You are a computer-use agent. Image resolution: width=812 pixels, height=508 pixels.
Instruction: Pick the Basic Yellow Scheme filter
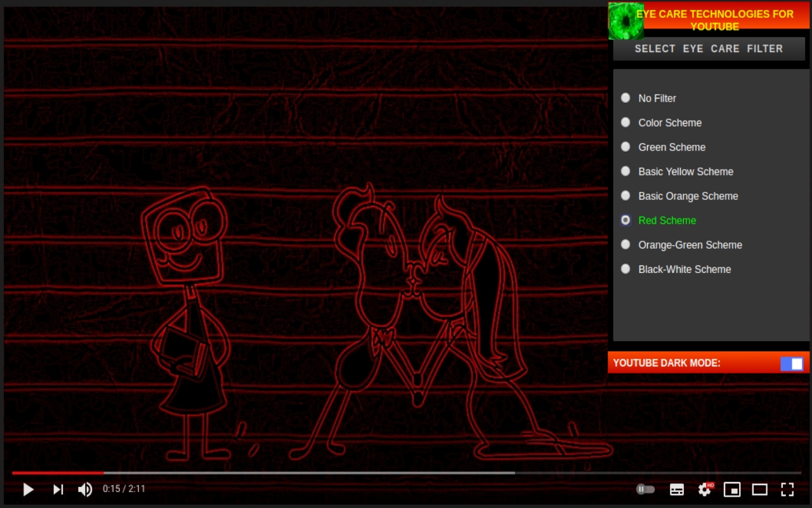point(625,171)
